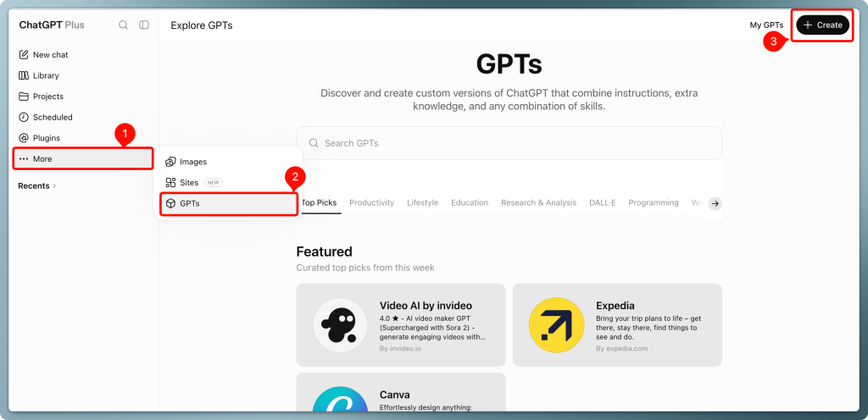Screen dimensions: 868x420
Task: Click the Plugins icon in sidebar
Action: pos(23,138)
